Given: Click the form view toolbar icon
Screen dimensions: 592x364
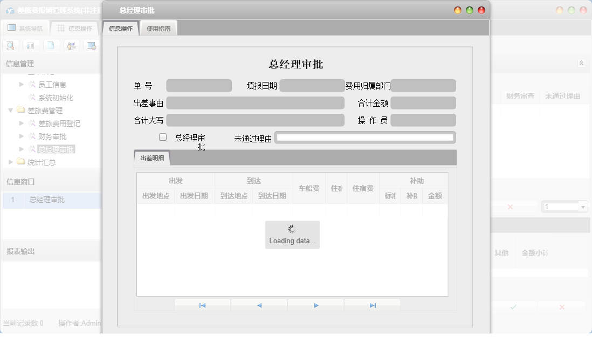Looking at the screenshot, I should coord(31,45).
